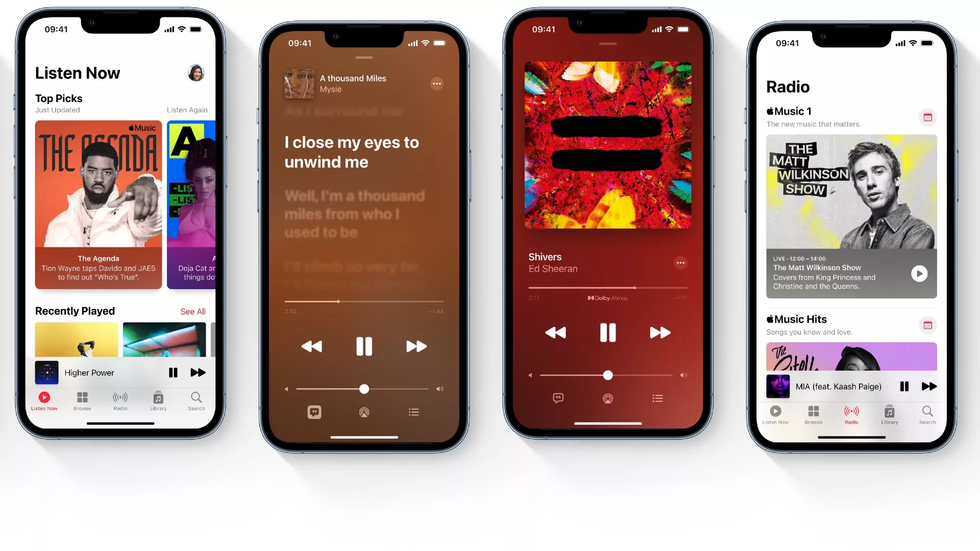Tap Listen Again label link
Image resolution: width=980 pixels, height=551 pixels.
[187, 110]
